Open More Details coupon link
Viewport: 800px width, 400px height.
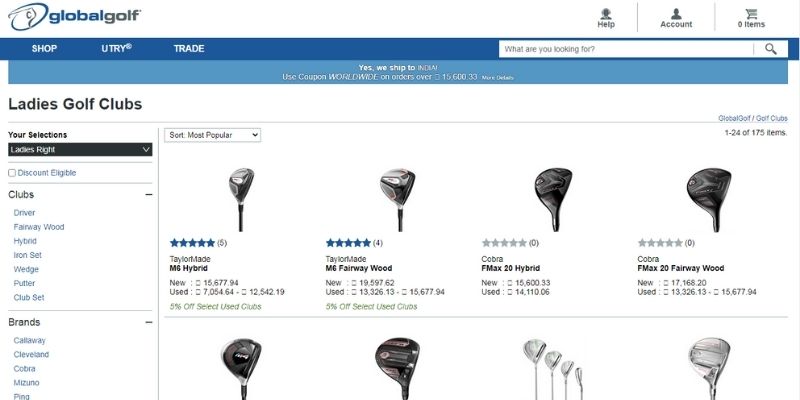click(x=497, y=78)
